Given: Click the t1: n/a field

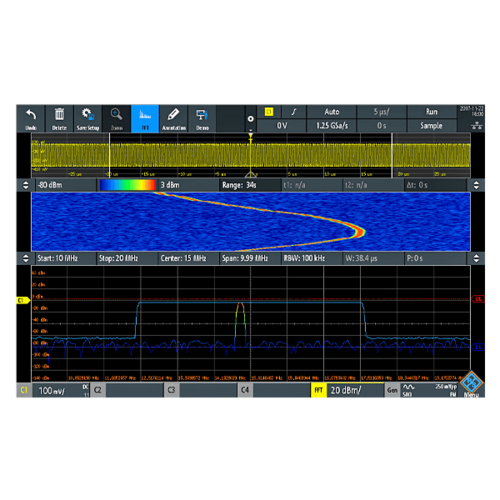Looking at the screenshot, I should (x=312, y=185).
